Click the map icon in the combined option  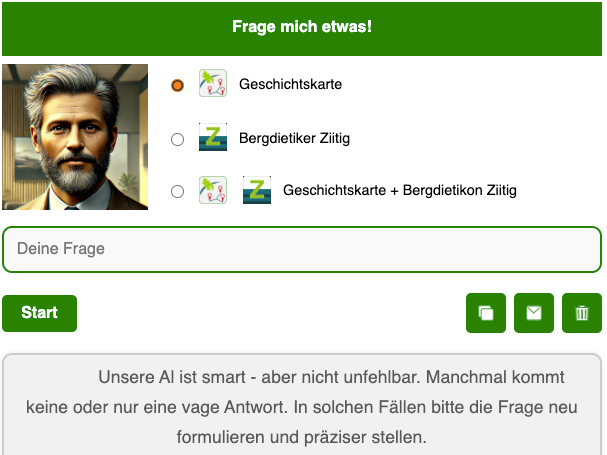click(x=213, y=190)
